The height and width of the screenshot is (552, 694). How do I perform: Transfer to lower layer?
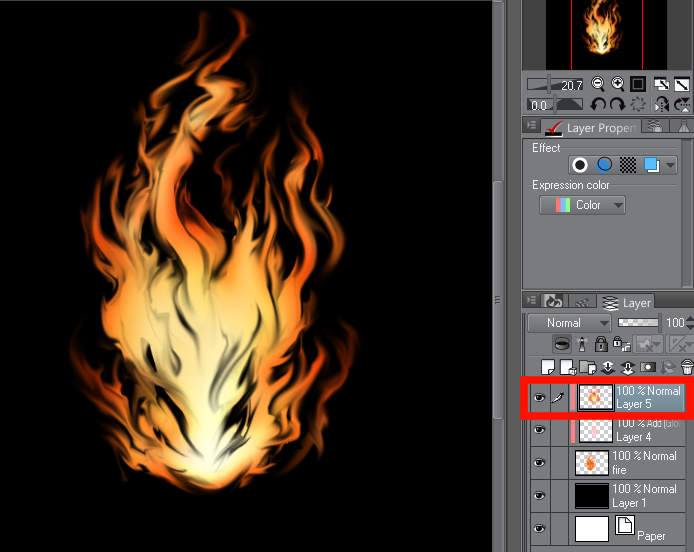tap(608, 367)
